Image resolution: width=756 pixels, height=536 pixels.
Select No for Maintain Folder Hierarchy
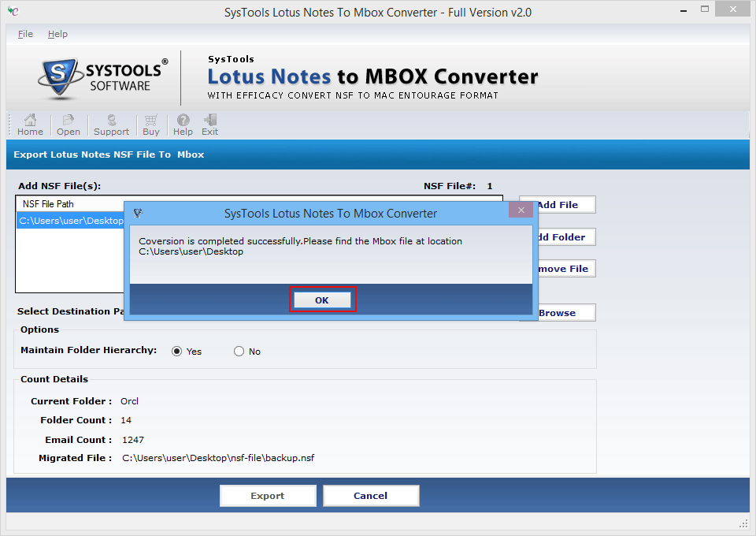[239, 352]
